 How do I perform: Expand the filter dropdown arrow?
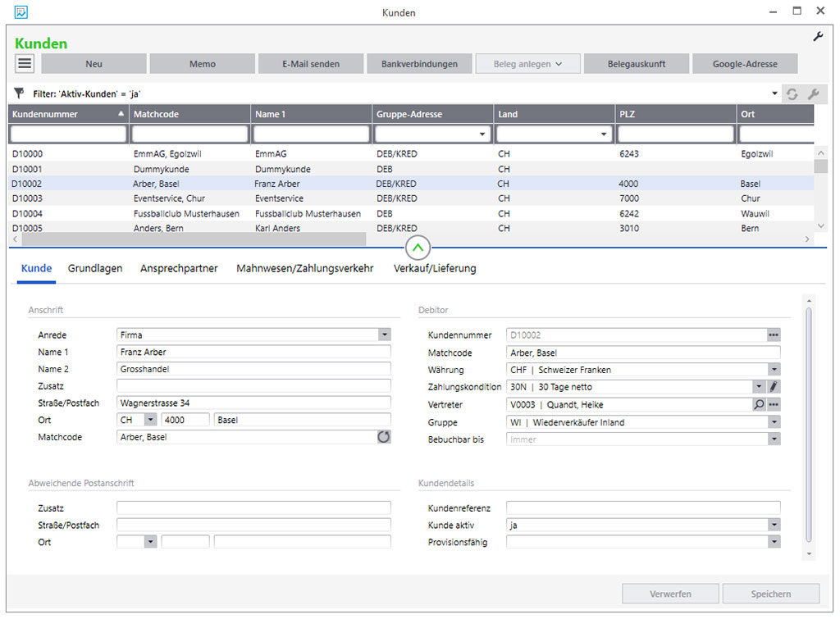pos(774,93)
